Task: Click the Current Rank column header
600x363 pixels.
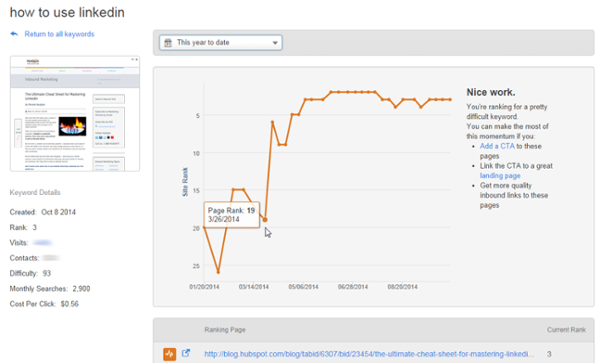Action: [566, 330]
